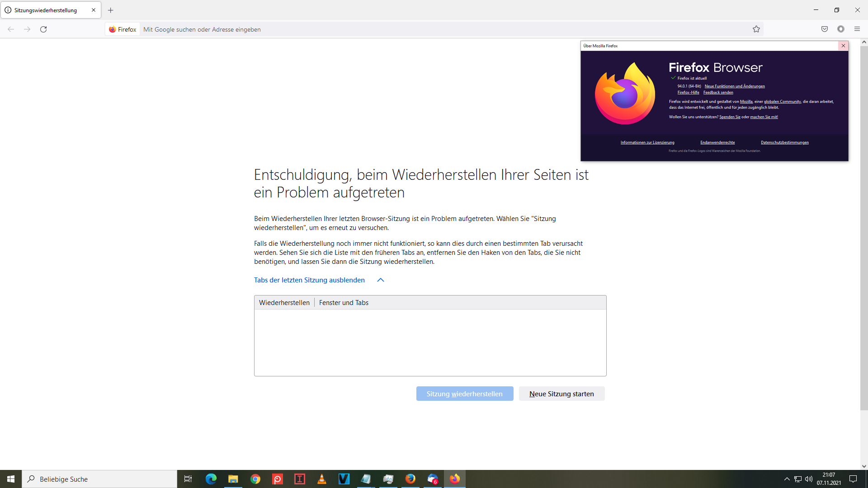The width and height of the screenshot is (868, 488).
Task: Launch Microsoft Edge from taskbar
Action: click(x=211, y=479)
